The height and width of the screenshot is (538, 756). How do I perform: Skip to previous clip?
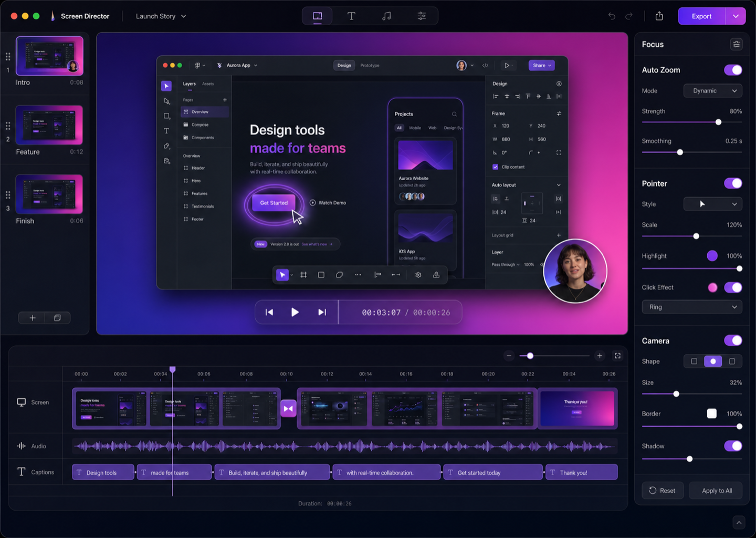click(x=269, y=312)
